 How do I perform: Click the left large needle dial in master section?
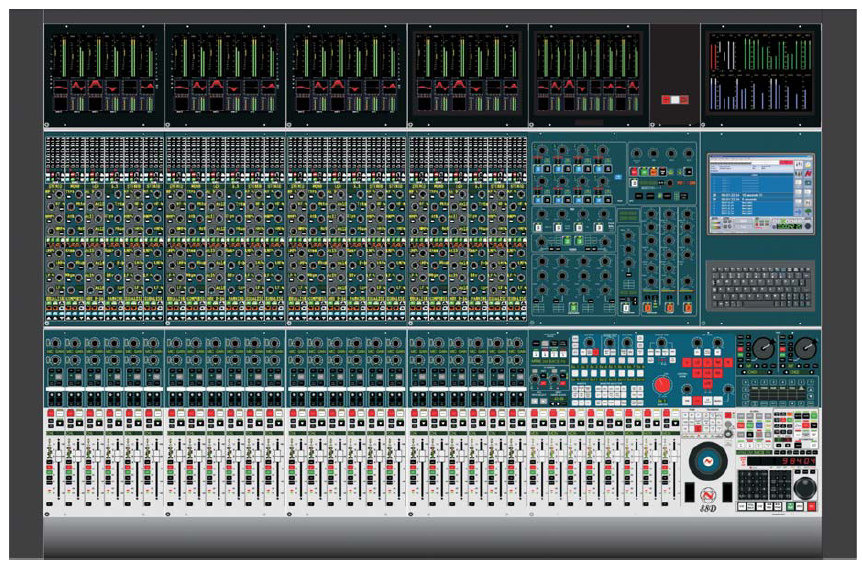click(x=764, y=348)
